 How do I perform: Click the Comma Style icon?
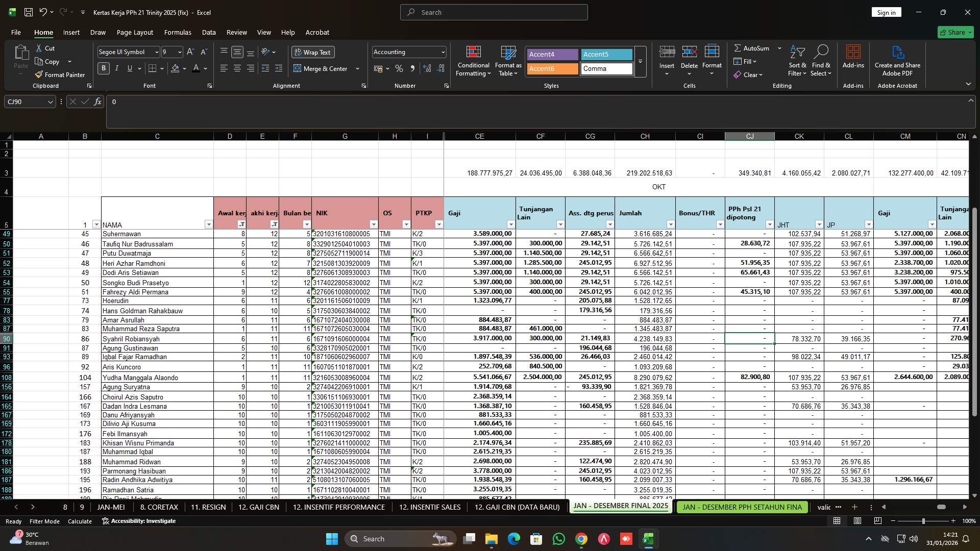pyautogui.click(x=413, y=68)
